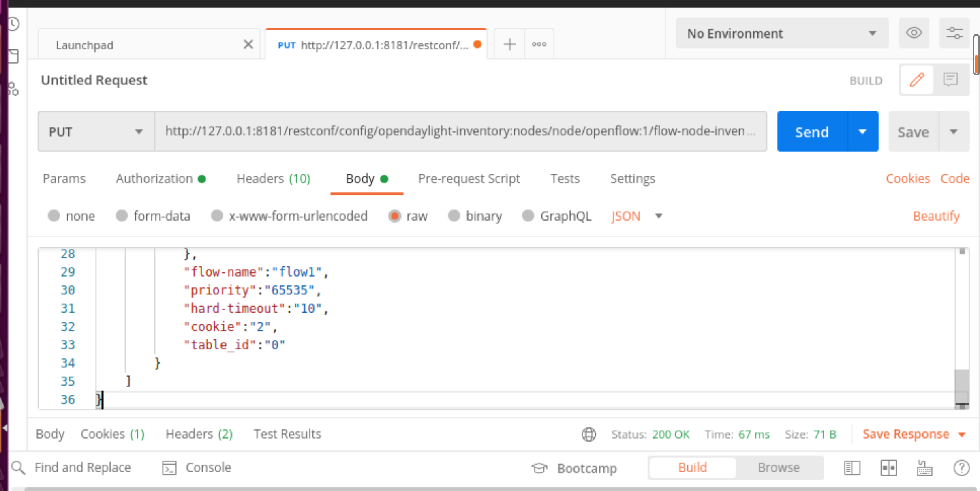This screenshot has width=980, height=491.
Task: Open the keyboard shortcuts icon in the status bar
Action: click(x=924, y=468)
